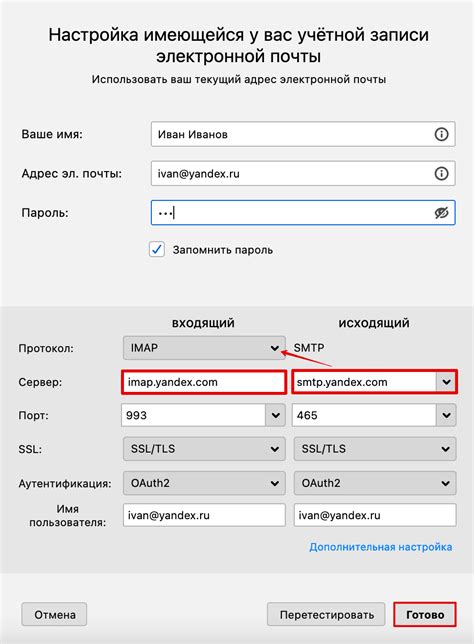The height and width of the screenshot is (644, 474).
Task: Open the outgoing SSL/TLS dropdown
Action: click(375, 448)
